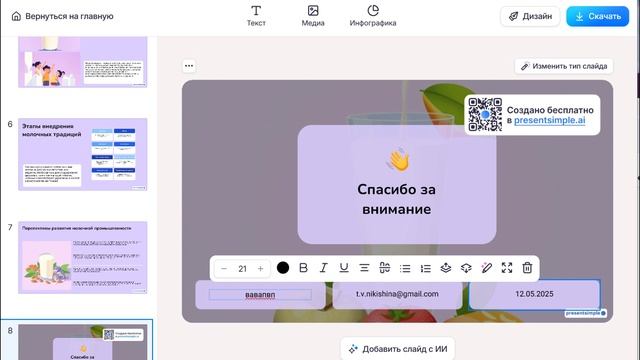The height and width of the screenshot is (360, 640).
Task: Open the presentsimple.ai link
Action: (549, 120)
